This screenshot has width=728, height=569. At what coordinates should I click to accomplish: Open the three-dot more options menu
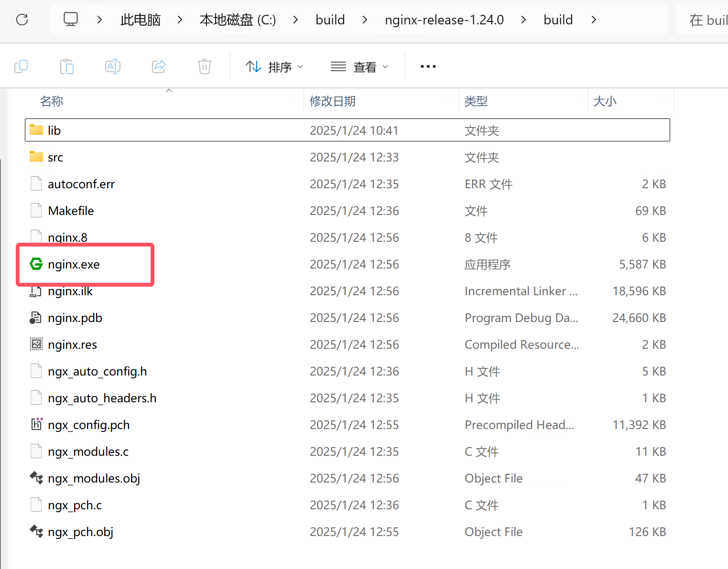[428, 66]
